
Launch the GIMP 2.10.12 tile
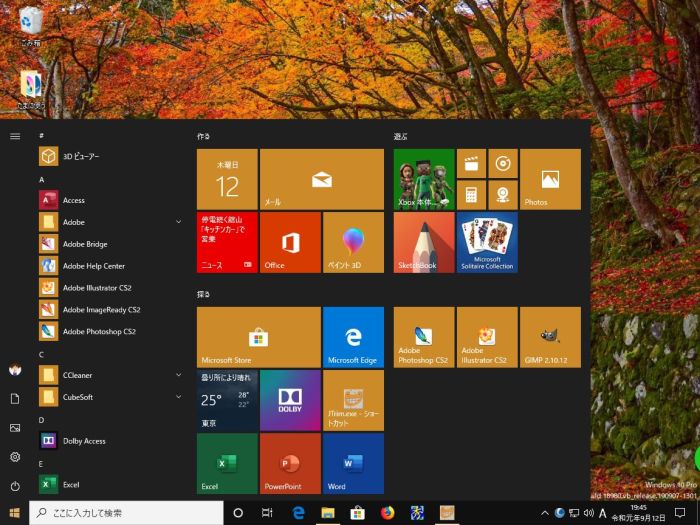click(x=549, y=337)
